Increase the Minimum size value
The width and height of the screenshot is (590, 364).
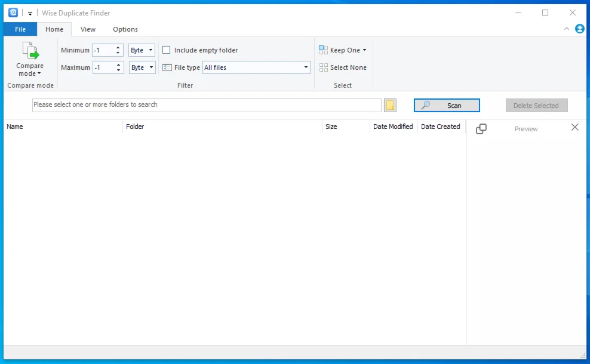point(118,48)
